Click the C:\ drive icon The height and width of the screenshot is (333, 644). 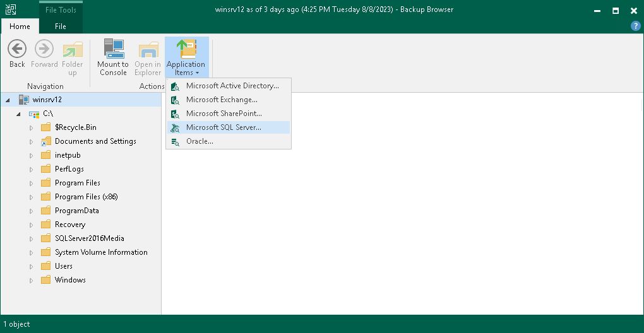coord(34,114)
